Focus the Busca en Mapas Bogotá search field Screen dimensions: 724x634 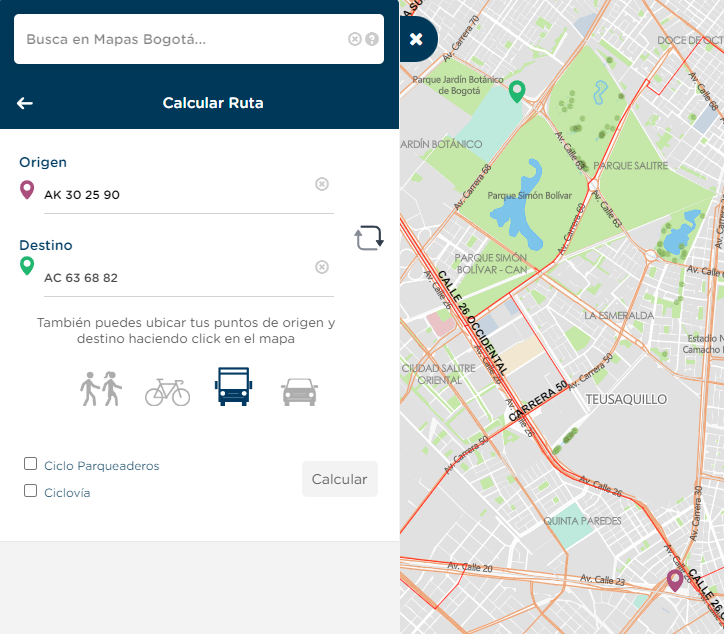(x=180, y=39)
